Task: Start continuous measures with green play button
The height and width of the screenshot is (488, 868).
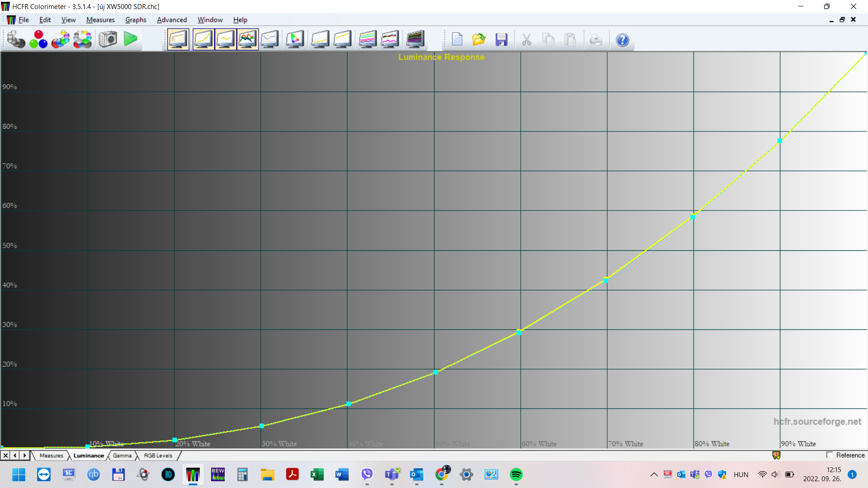Action: 130,40
